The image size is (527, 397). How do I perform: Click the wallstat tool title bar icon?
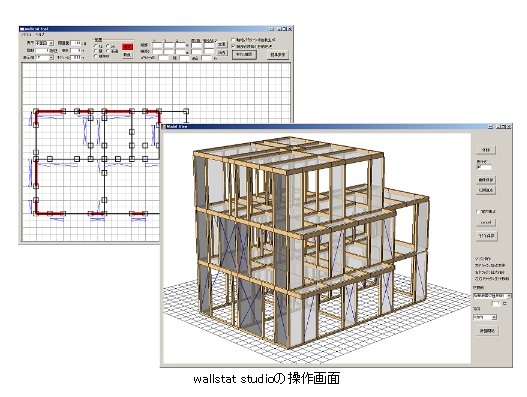point(22,29)
